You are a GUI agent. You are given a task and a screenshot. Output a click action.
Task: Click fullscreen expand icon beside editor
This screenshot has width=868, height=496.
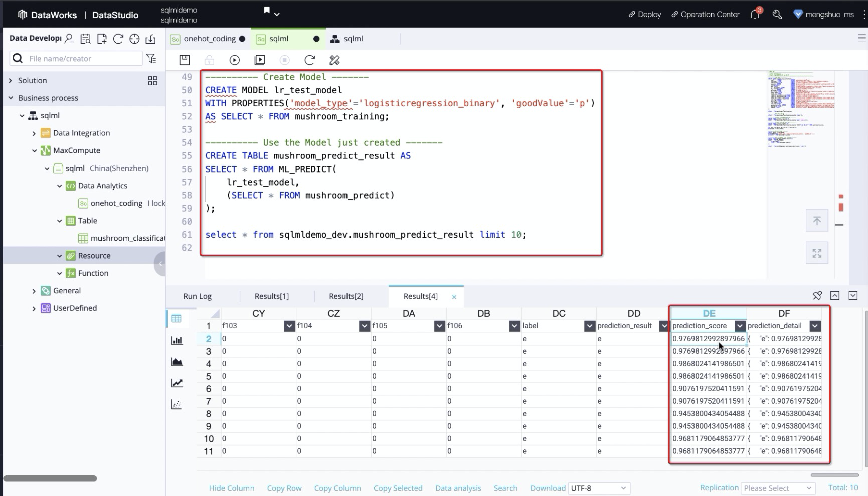coord(817,253)
